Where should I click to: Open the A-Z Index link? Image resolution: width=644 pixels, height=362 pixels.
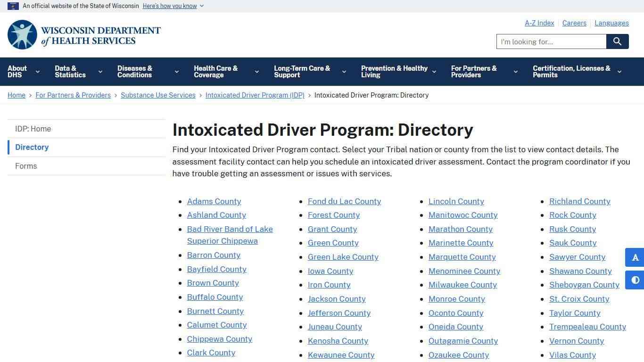539,23
